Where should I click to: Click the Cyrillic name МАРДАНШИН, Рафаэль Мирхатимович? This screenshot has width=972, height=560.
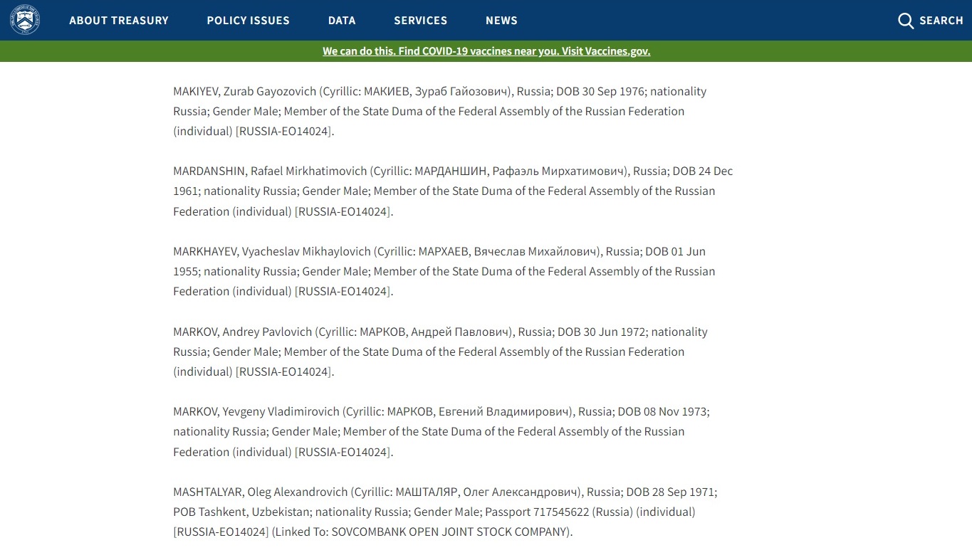point(521,171)
